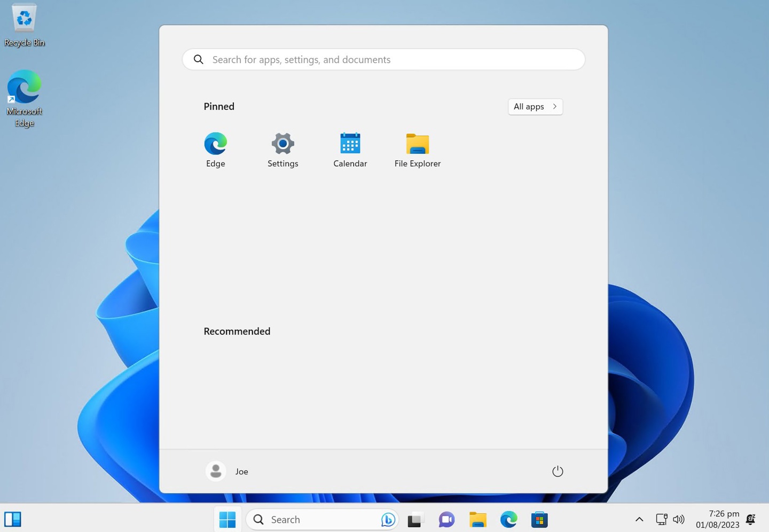
Task: Open Task View on the taskbar
Action: (x=416, y=519)
